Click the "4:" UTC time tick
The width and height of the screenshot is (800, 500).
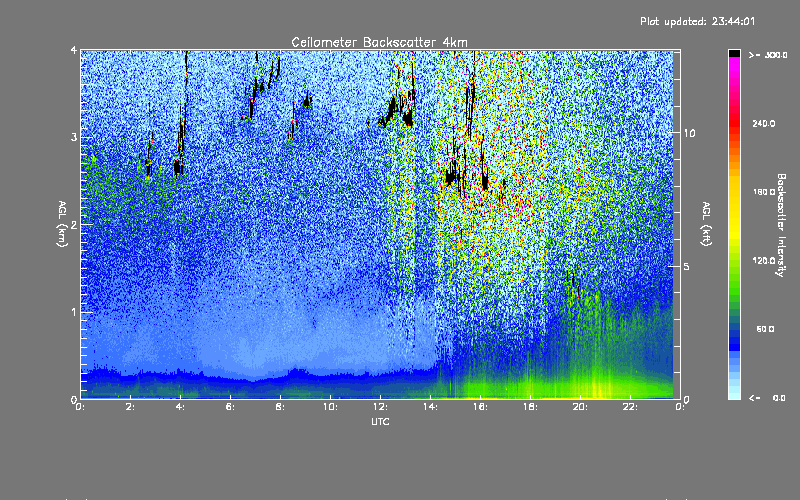(x=181, y=407)
